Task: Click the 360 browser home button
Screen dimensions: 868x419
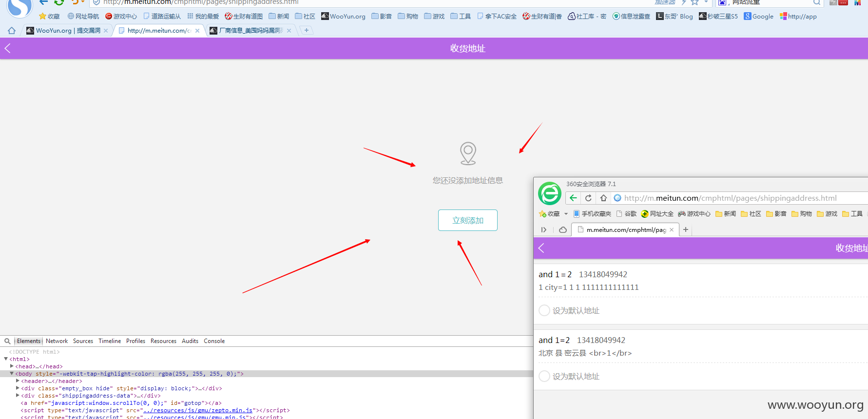Action: click(x=603, y=198)
